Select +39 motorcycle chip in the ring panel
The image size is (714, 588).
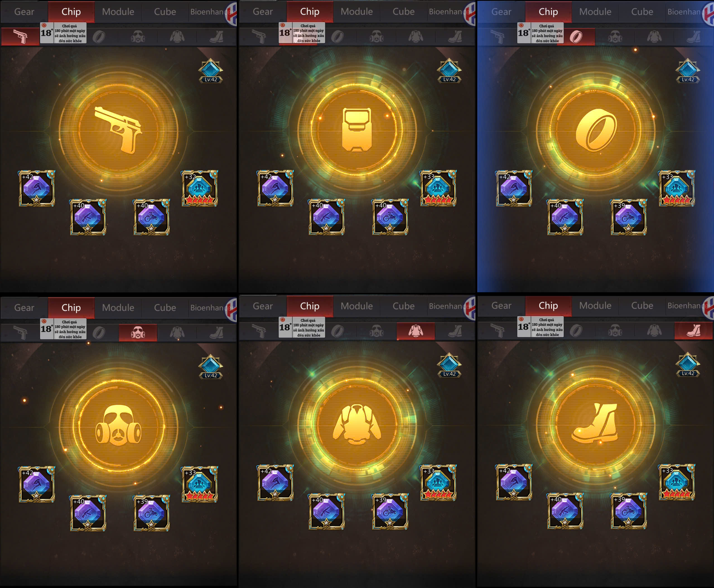point(629,217)
